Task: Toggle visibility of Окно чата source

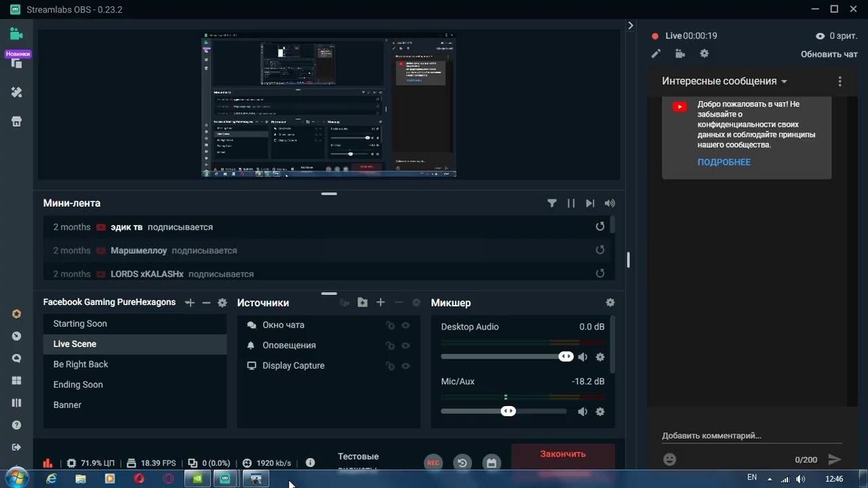Action: tap(406, 325)
